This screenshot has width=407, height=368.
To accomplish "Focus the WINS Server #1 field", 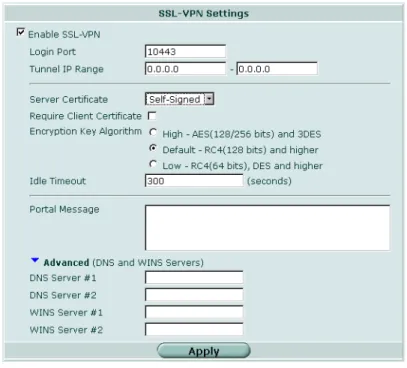I will coord(194,312).
